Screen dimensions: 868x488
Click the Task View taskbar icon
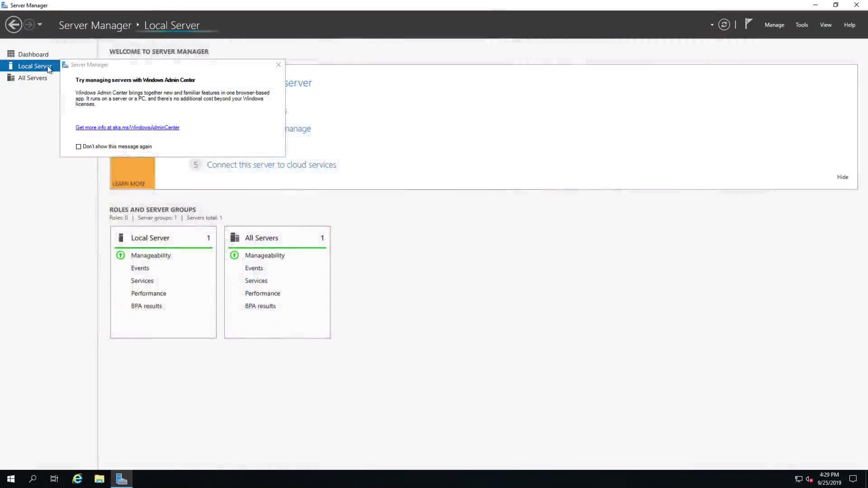coord(54,479)
